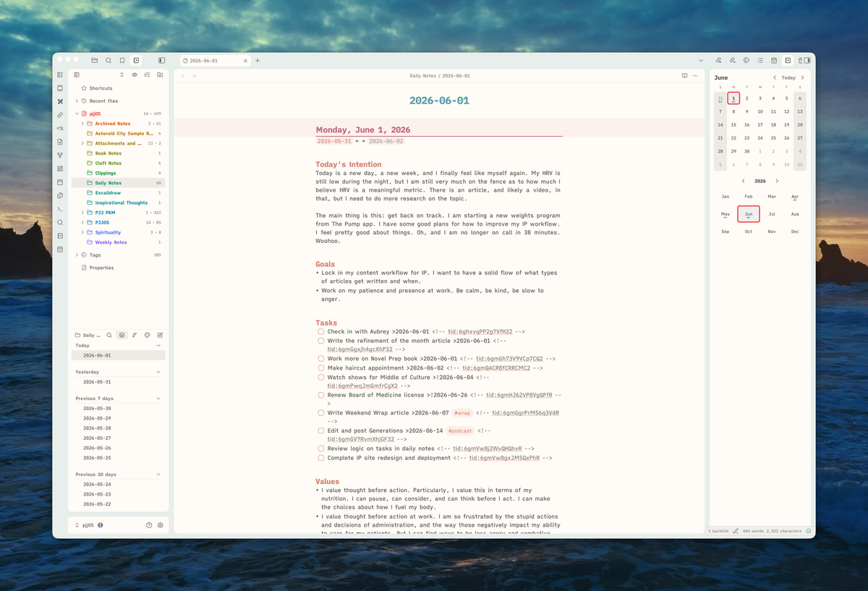Click the magnifier icon in left ribbon

tap(60, 222)
